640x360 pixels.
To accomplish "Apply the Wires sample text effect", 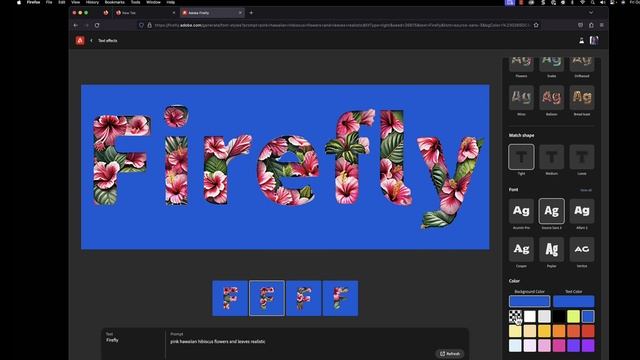I will (521, 98).
